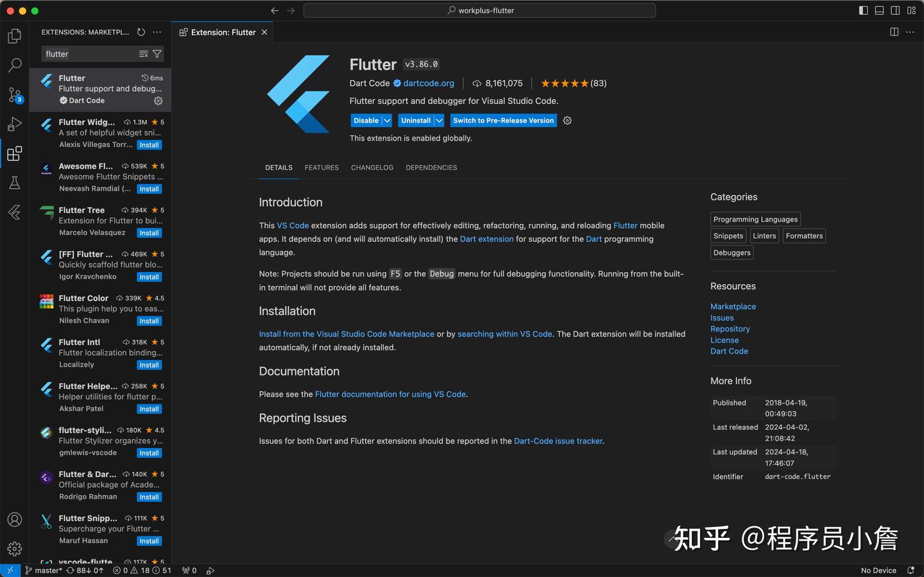Viewport: 924px width, 577px height.
Task: Open the Manage gear at bottom of activity bar
Action: pos(14,549)
